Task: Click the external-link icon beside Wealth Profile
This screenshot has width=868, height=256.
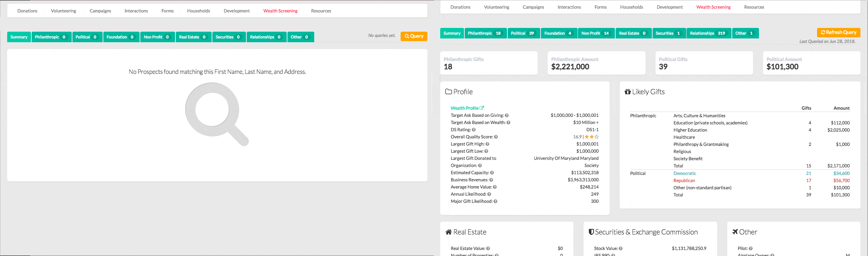Action: coord(482,108)
